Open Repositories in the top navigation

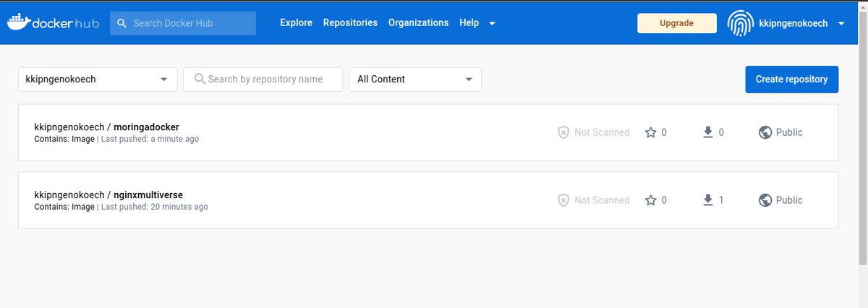[x=350, y=22]
